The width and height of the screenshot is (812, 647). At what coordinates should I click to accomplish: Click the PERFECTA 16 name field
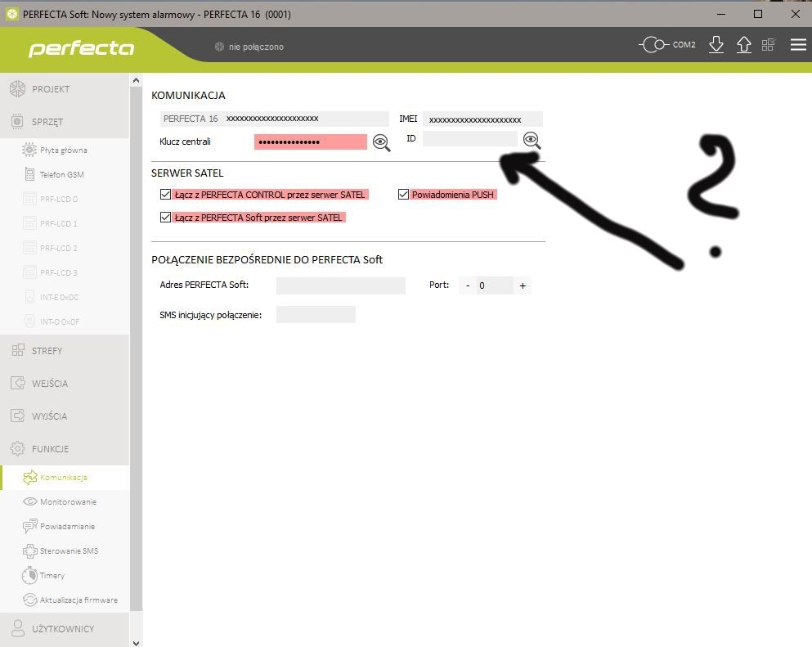(x=275, y=119)
